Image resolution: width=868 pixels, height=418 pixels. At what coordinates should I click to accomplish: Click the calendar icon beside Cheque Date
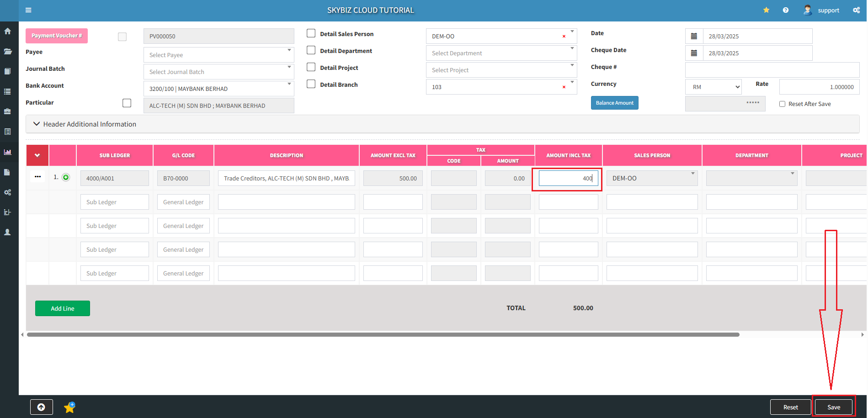point(694,53)
